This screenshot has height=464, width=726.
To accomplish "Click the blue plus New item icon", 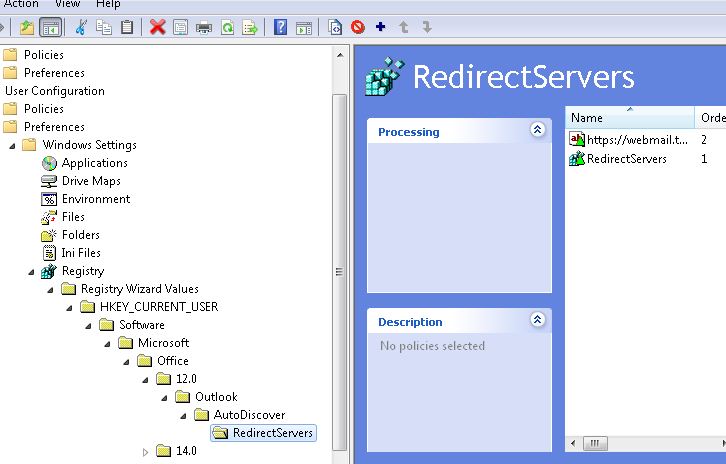I will (381, 27).
